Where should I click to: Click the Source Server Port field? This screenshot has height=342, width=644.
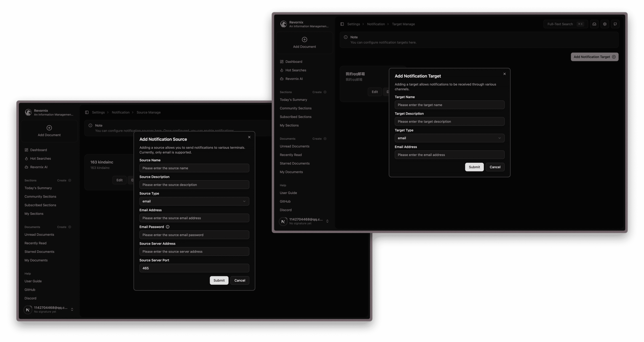point(194,268)
